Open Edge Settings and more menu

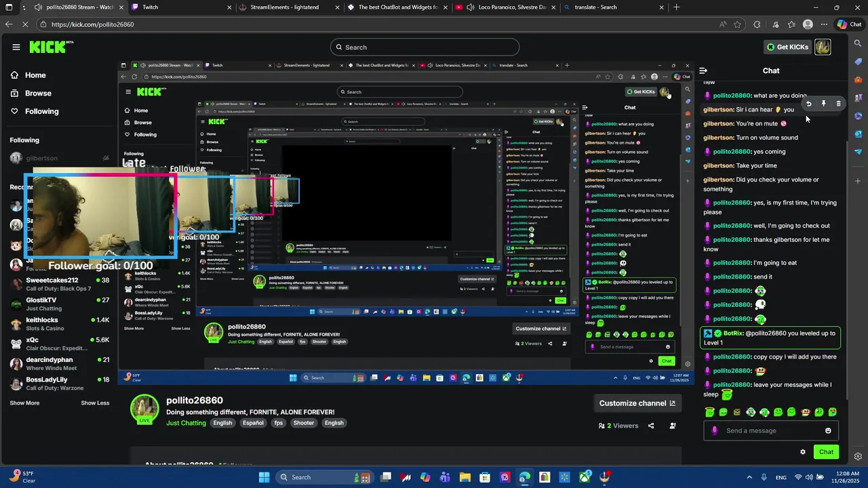[x=824, y=24]
